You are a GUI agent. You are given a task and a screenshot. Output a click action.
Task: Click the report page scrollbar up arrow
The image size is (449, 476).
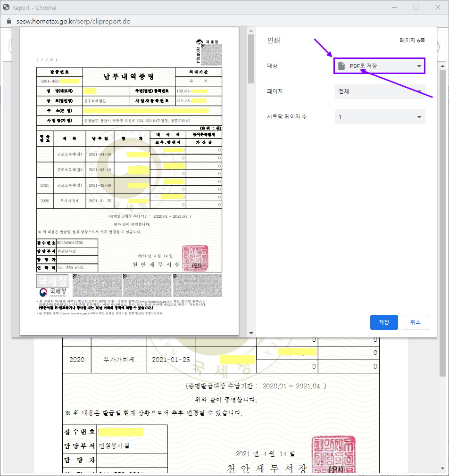tap(442, 66)
